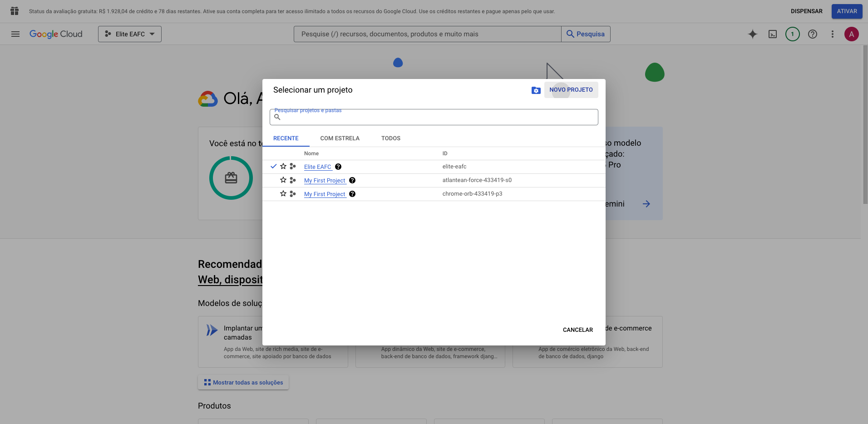This screenshot has width=868, height=424.
Task: Open My First Project with ID chrome-orb-433419-p3
Action: (x=325, y=194)
